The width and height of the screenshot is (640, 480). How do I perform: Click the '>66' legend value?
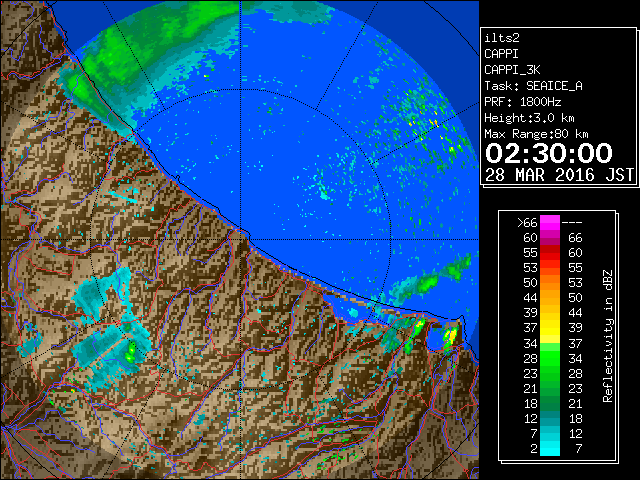[527, 223]
